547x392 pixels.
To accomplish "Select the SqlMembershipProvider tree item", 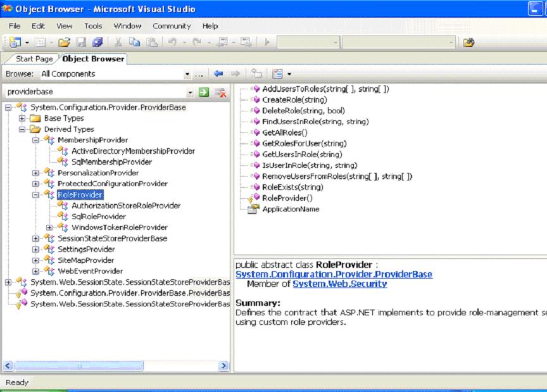I will [111, 161].
